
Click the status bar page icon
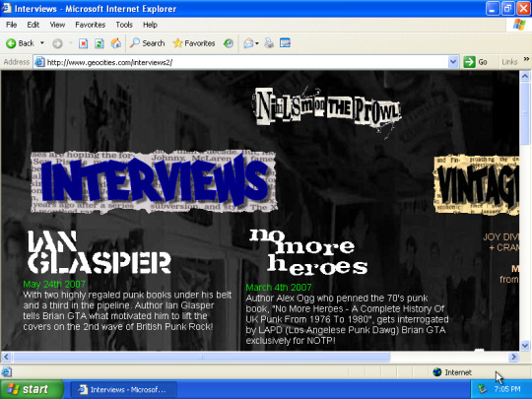pyautogui.click(x=7, y=372)
